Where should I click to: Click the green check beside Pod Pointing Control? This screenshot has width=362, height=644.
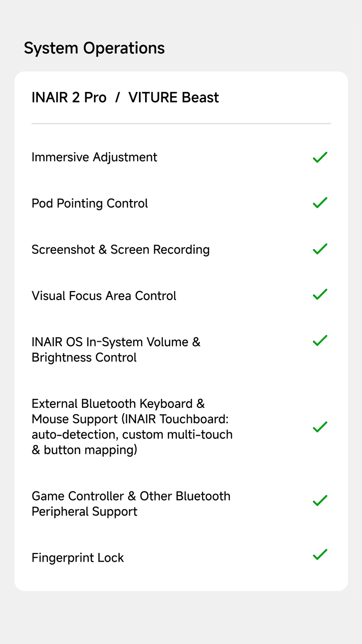click(320, 203)
